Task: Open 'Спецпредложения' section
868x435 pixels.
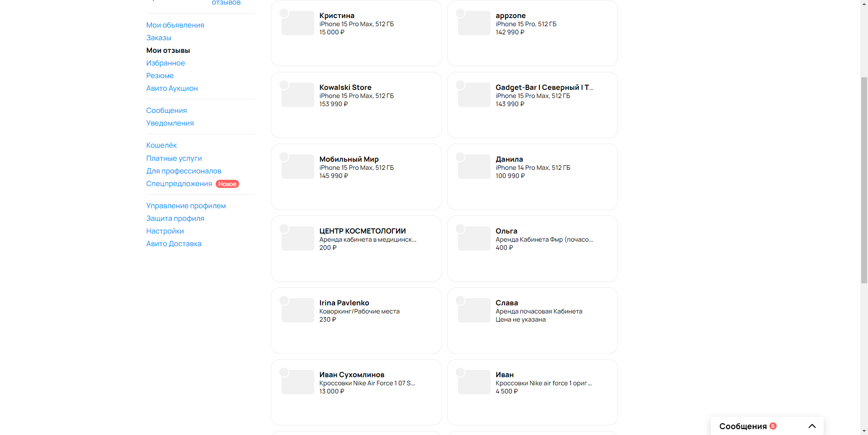Action: click(179, 183)
